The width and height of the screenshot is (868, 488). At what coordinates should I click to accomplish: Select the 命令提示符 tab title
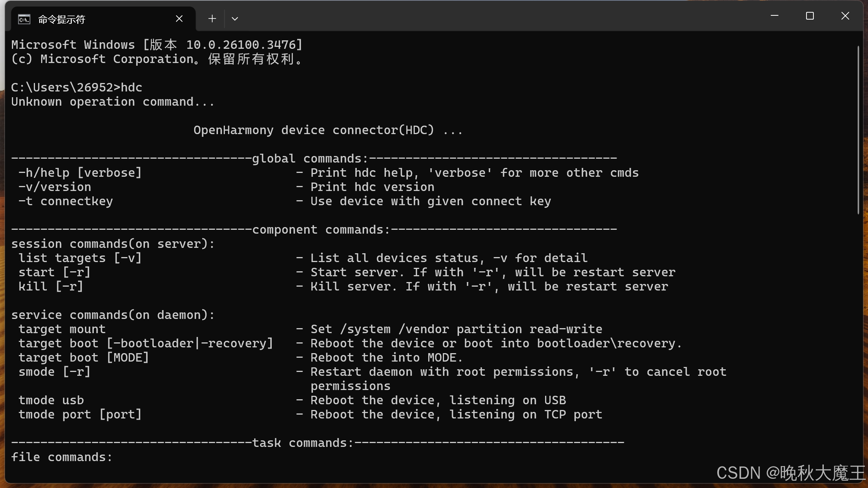click(62, 19)
